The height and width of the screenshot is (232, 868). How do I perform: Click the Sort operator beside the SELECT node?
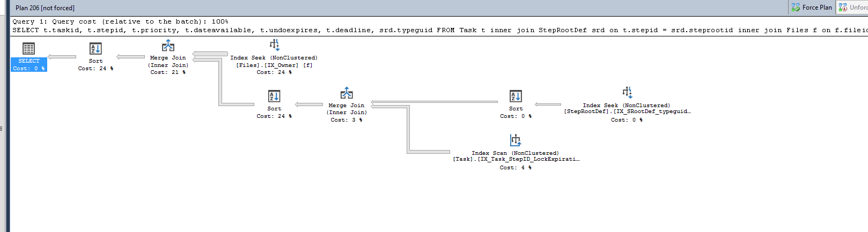coord(95,49)
